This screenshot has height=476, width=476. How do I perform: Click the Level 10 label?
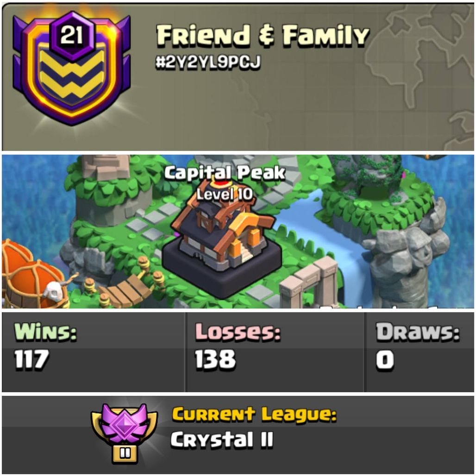(224, 194)
